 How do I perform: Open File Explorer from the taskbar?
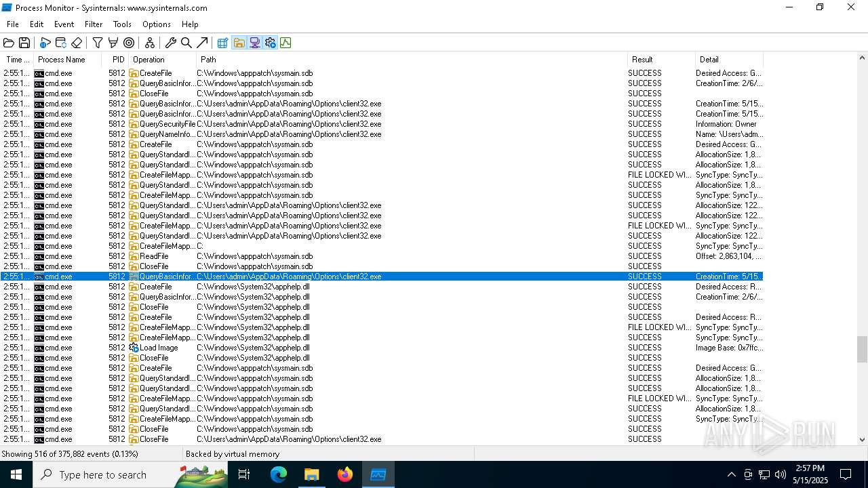pos(312,474)
